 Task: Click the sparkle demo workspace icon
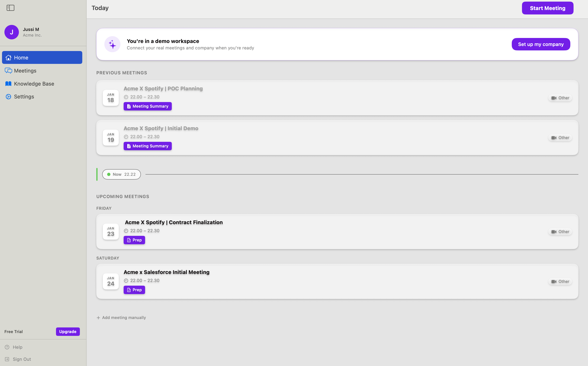pyautogui.click(x=112, y=44)
